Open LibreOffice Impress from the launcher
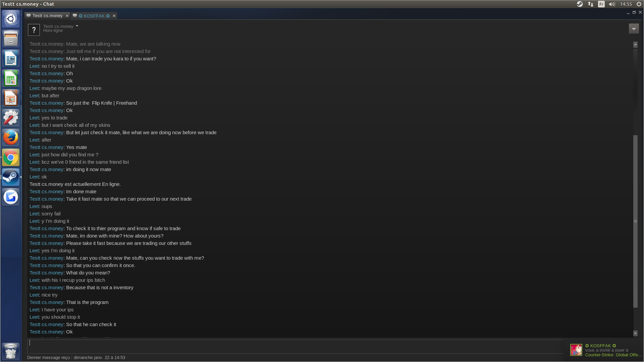The width and height of the screenshot is (644, 362). [x=11, y=98]
